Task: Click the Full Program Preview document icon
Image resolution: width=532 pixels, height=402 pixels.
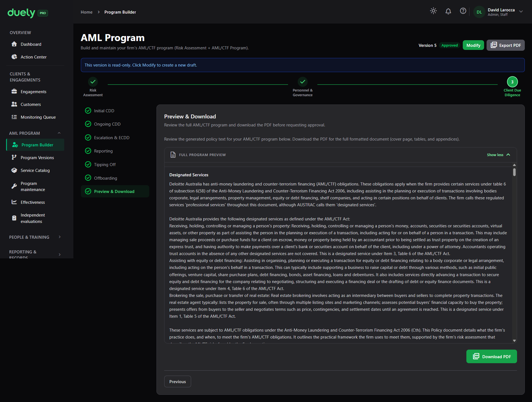Action: (173, 155)
